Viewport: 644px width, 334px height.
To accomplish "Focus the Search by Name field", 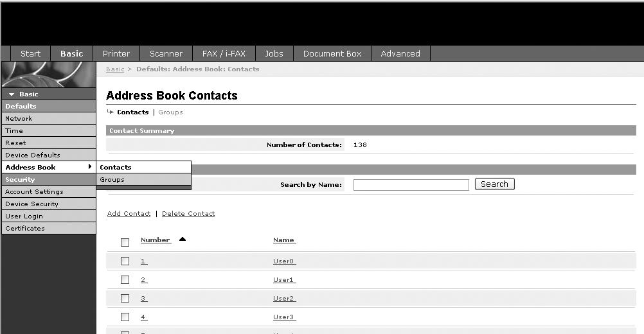I will [x=411, y=184].
